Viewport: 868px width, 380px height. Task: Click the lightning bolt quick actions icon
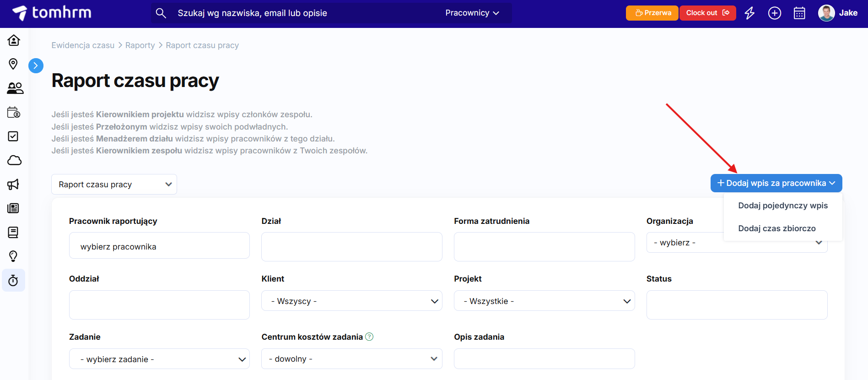click(x=749, y=13)
